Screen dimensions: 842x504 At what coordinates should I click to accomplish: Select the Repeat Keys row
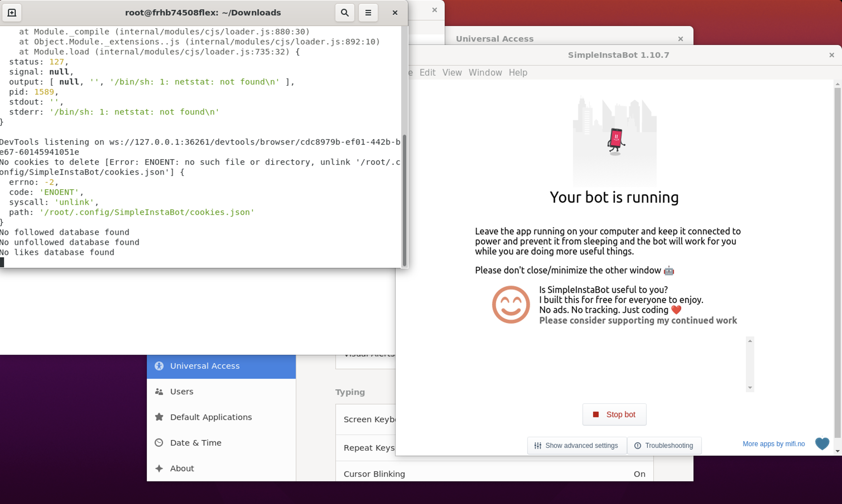pos(369,448)
